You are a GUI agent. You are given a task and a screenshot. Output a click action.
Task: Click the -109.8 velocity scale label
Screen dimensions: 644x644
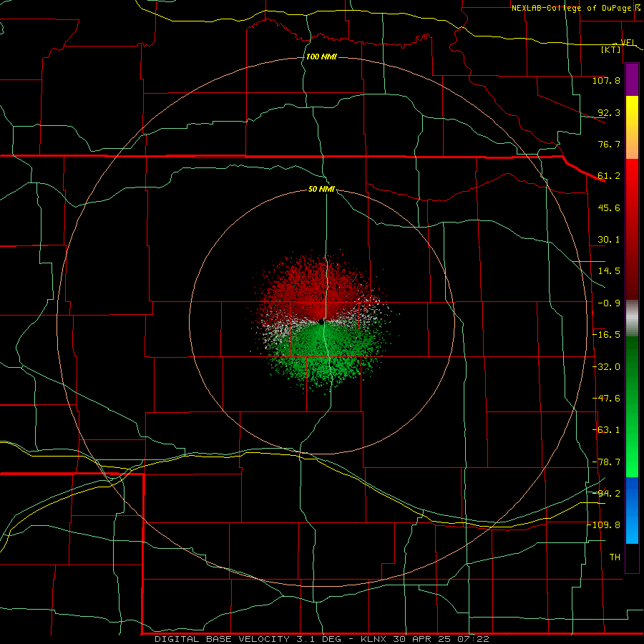[x=605, y=525]
